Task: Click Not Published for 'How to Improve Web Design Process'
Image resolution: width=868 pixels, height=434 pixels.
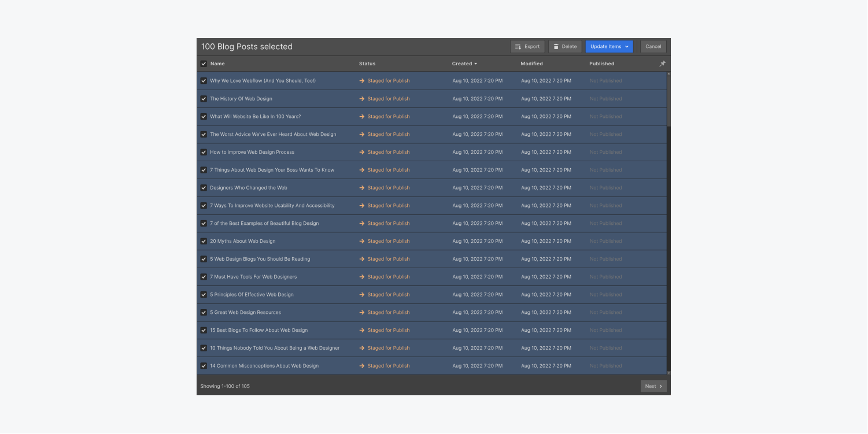Action: (x=605, y=153)
